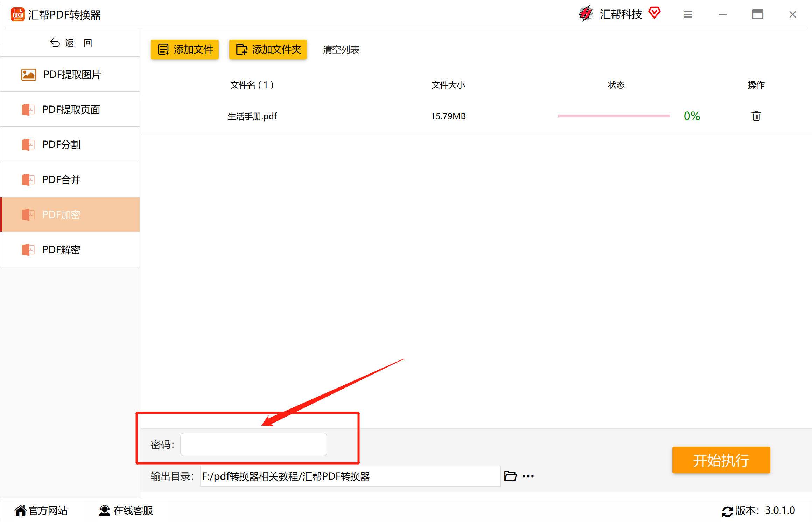
Task: Maximize the application window
Action: tap(757, 14)
